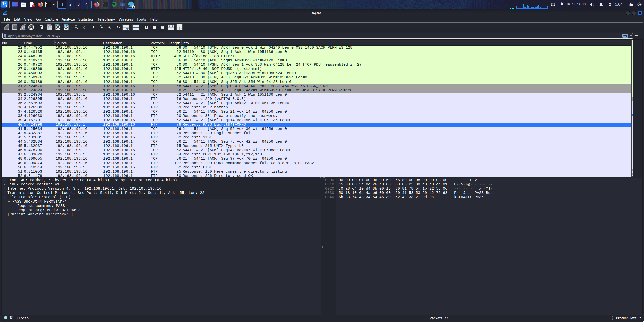The height and width of the screenshot is (322, 644).
Task: Jump to the last packet
Action: 118,27
